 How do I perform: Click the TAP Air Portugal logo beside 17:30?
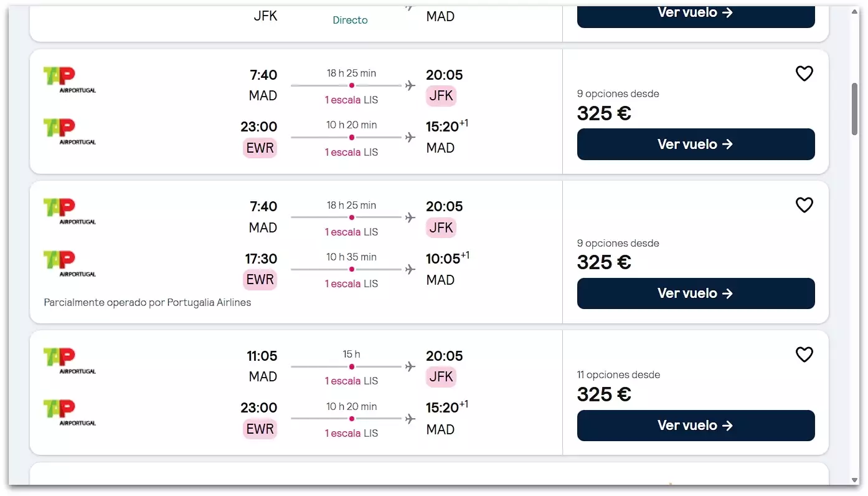tap(69, 264)
